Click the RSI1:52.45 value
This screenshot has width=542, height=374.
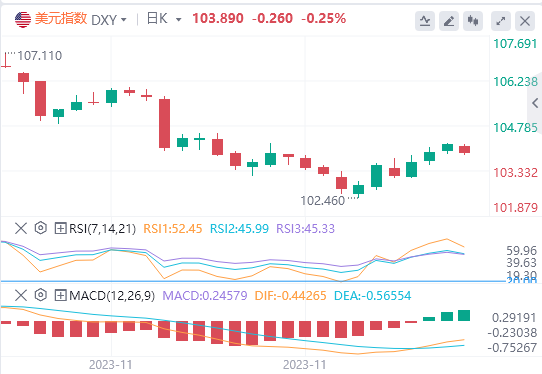(x=172, y=228)
